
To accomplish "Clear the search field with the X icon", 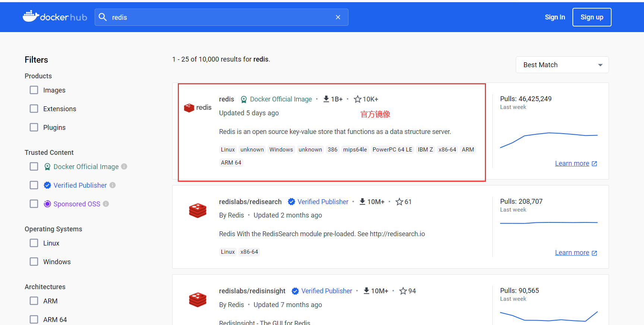I will click(338, 17).
